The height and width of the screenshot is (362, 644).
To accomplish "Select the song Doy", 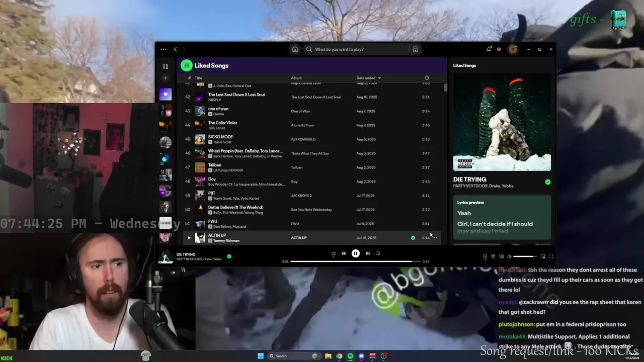I will (212, 179).
